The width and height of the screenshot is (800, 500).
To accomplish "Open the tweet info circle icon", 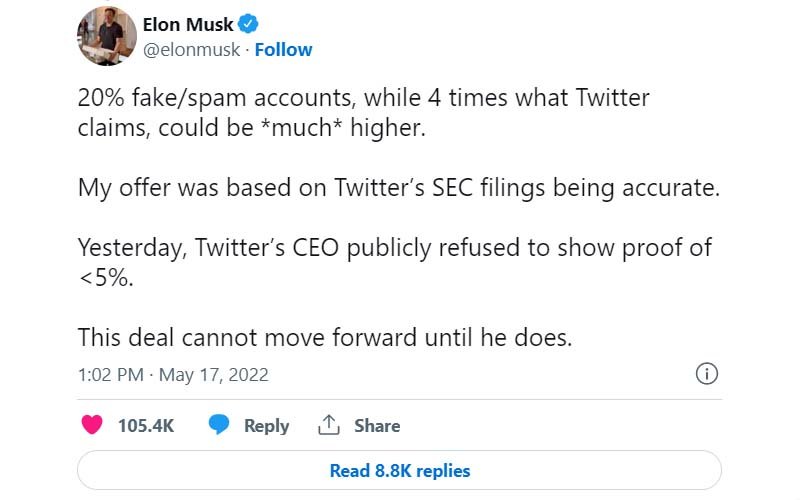I will point(706,375).
